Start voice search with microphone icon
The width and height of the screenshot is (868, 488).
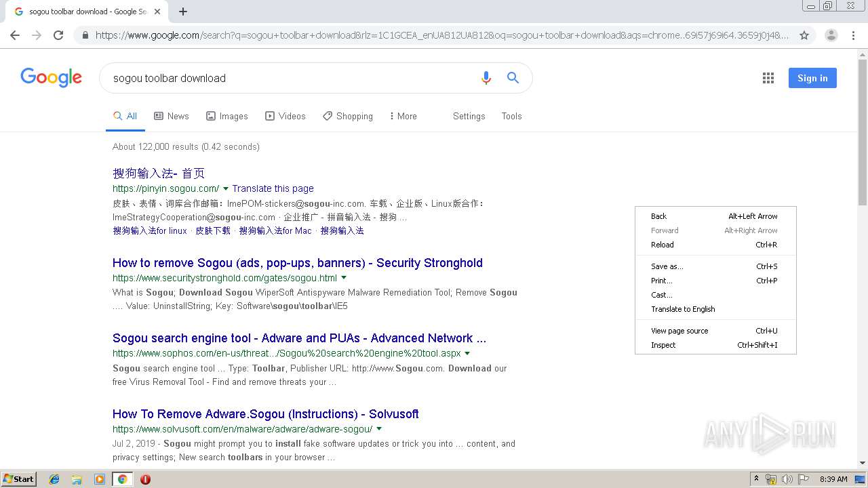(x=486, y=78)
